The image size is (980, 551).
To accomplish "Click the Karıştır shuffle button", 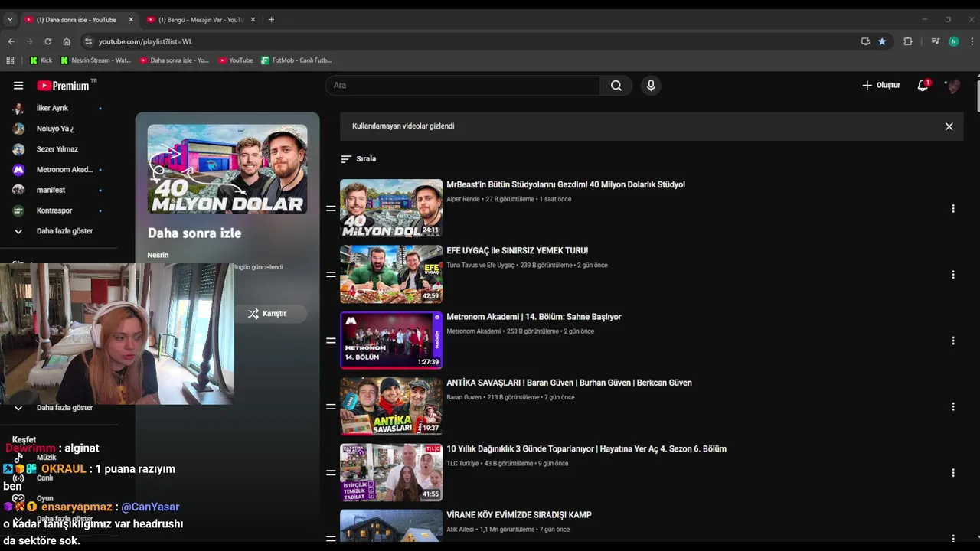I will point(267,314).
